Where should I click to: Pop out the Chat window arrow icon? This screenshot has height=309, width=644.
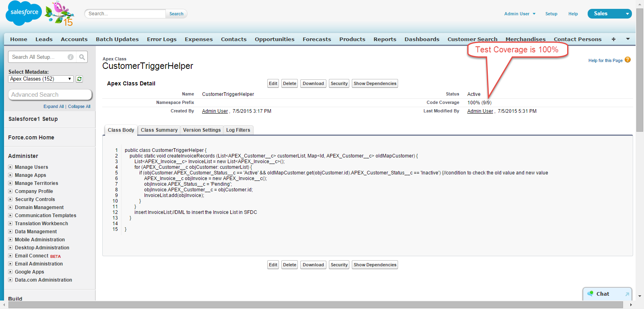pos(627,294)
